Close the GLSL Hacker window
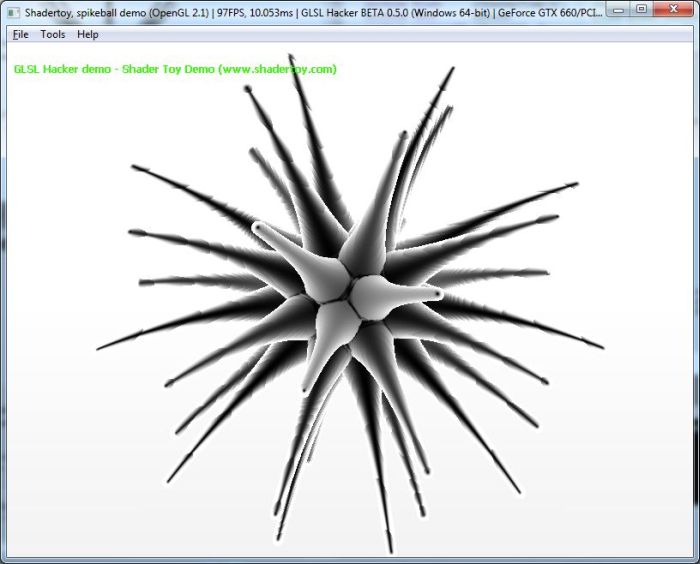The height and width of the screenshot is (564, 700). point(674,9)
